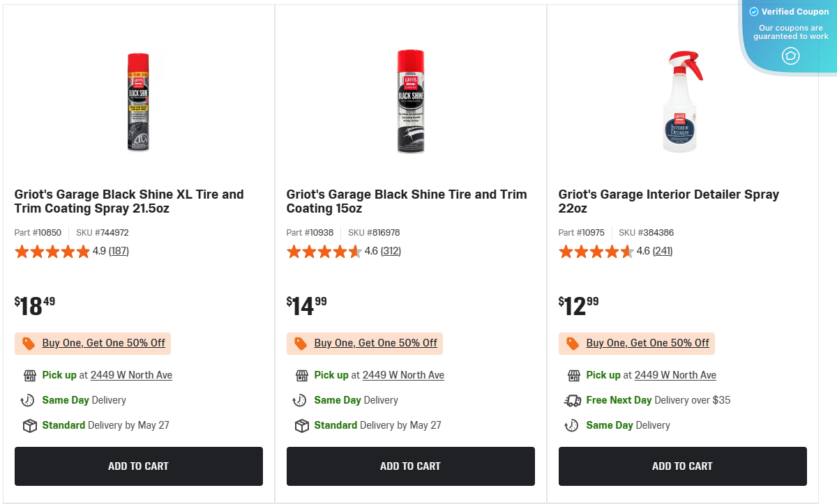
Task: Open the Griot's Garage Interior Detailer product title
Action: 668,201
